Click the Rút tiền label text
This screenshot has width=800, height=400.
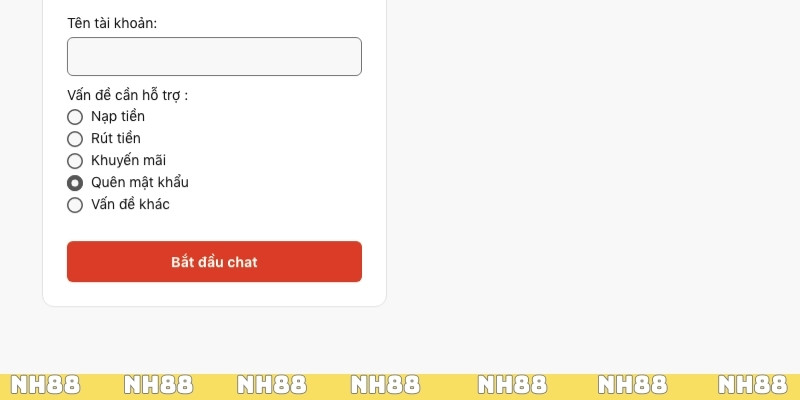(116, 139)
